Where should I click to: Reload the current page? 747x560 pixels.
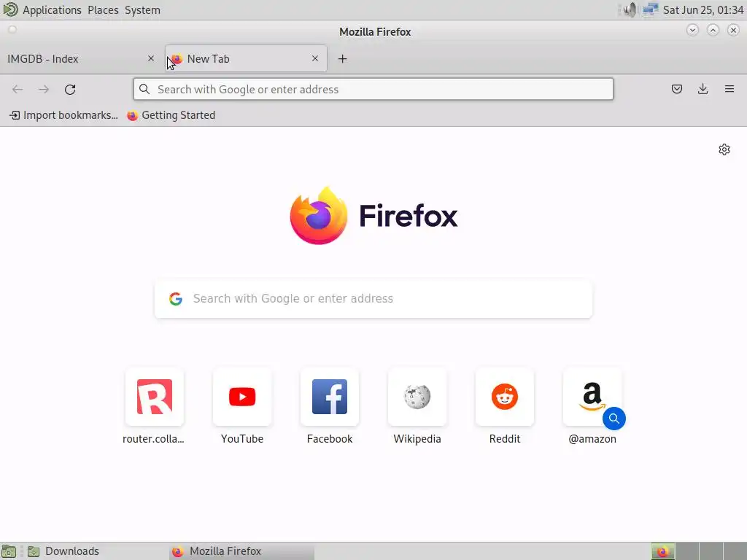click(x=70, y=89)
